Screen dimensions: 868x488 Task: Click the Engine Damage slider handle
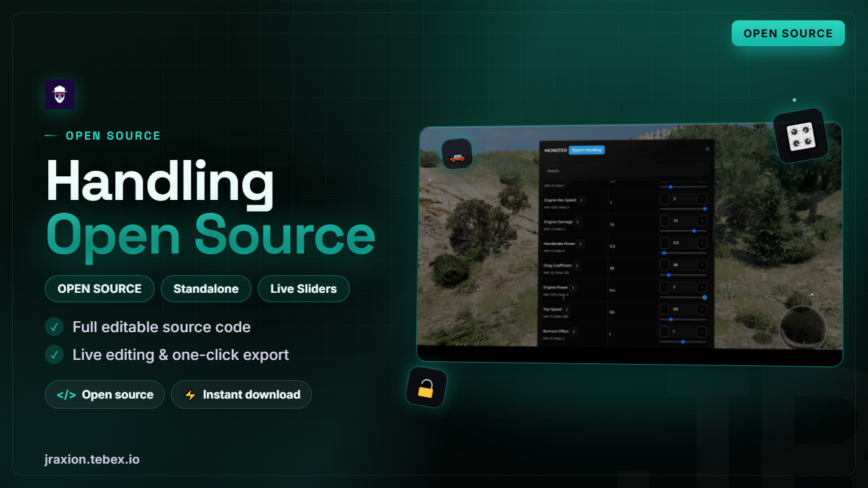(x=694, y=230)
